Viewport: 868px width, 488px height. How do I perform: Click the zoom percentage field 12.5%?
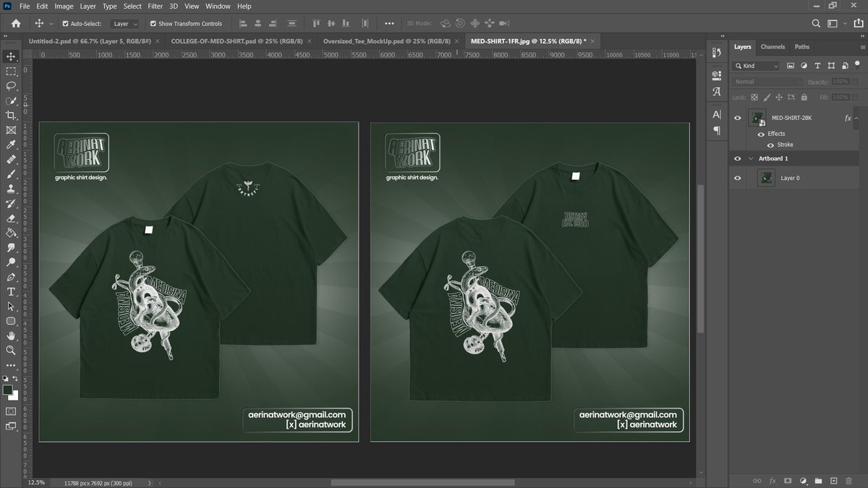[36, 482]
